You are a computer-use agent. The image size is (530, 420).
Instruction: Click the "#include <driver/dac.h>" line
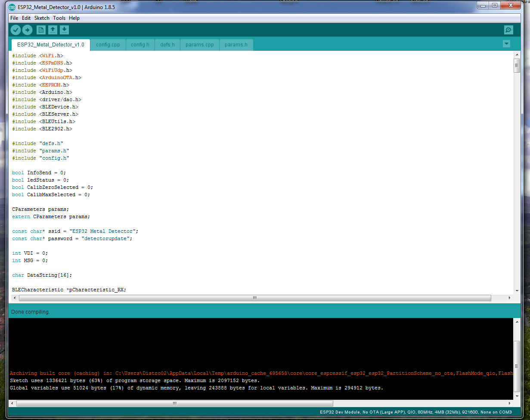[46, 99]
